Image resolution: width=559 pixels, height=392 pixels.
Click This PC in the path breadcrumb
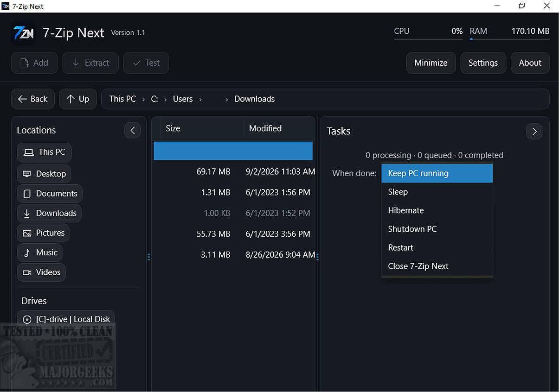pyautogui.click(x=122, y=99)
